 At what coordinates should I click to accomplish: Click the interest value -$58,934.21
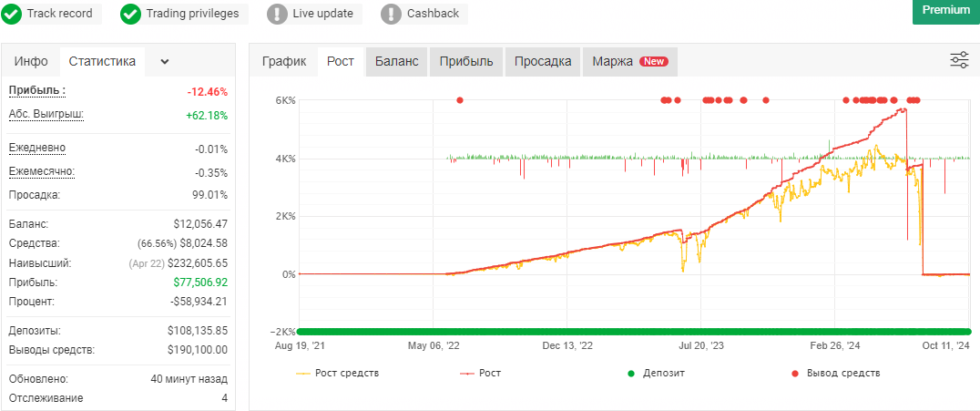point(199,302)
